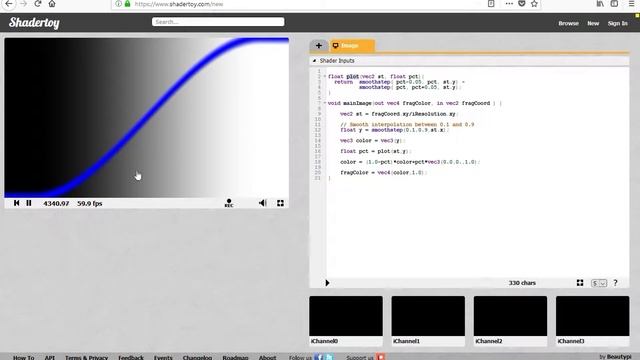The width and height of the screenshot is (640, 360).
Task: Click the Twitter follow icon
Action: point(329,357)
